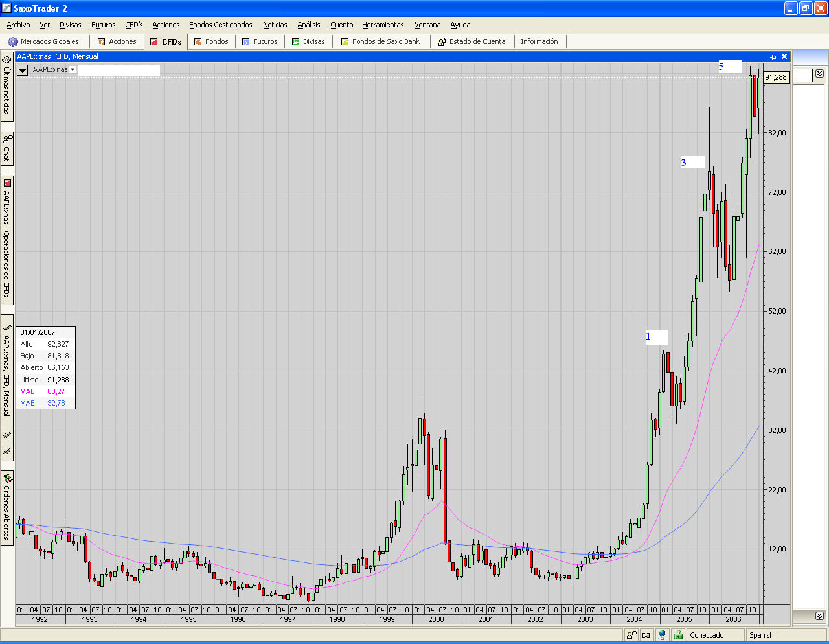Image resolution: width=829 pixels, height=644 pixels.
Task: Click the 1992 year axis label
Action: [x=40, y=619]
